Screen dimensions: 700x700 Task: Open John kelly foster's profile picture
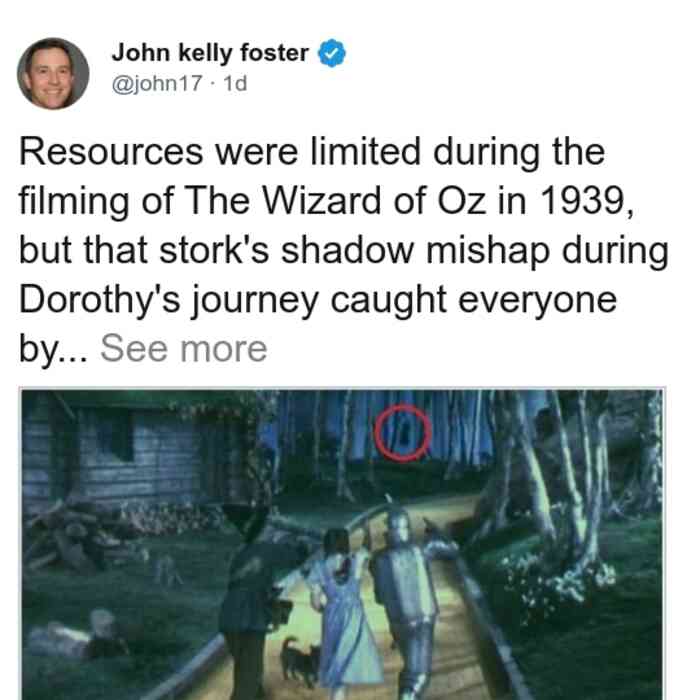coord(53,74)
